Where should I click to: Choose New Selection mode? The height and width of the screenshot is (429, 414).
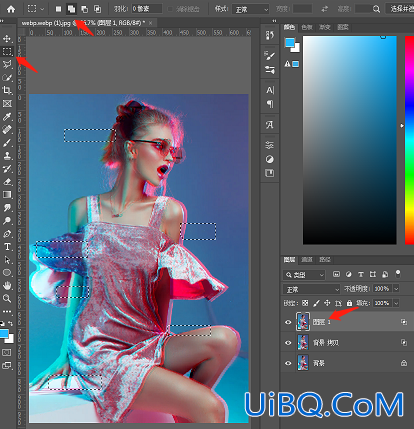pos(59,9)
